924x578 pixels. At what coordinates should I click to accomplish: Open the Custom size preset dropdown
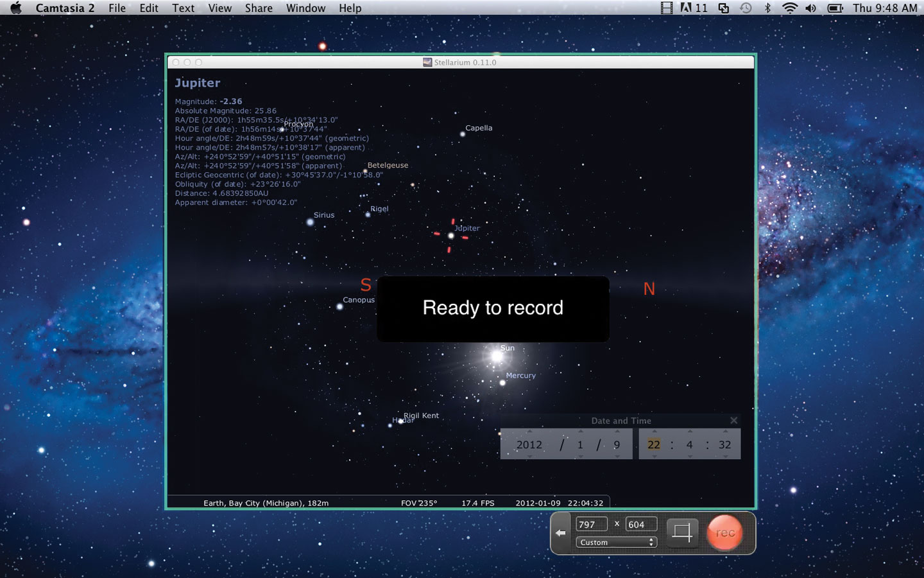616,543
